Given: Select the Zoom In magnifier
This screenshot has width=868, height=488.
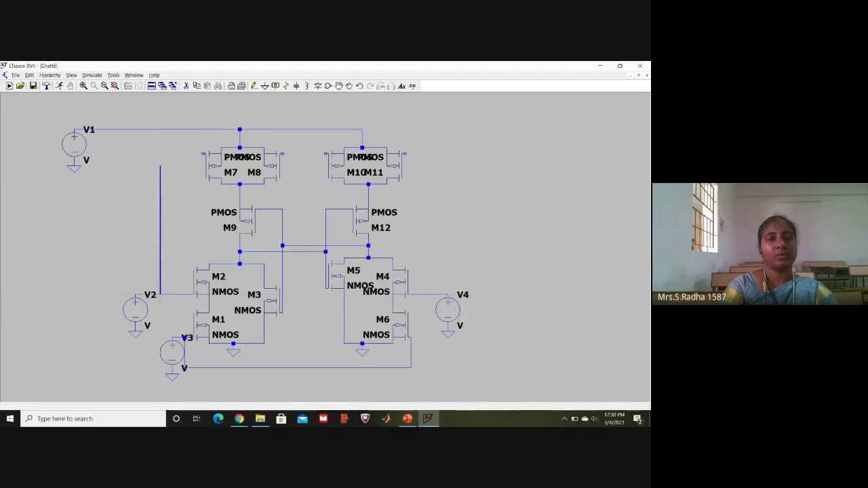Looking at the screenshot, I should click(x=83, y=86).
